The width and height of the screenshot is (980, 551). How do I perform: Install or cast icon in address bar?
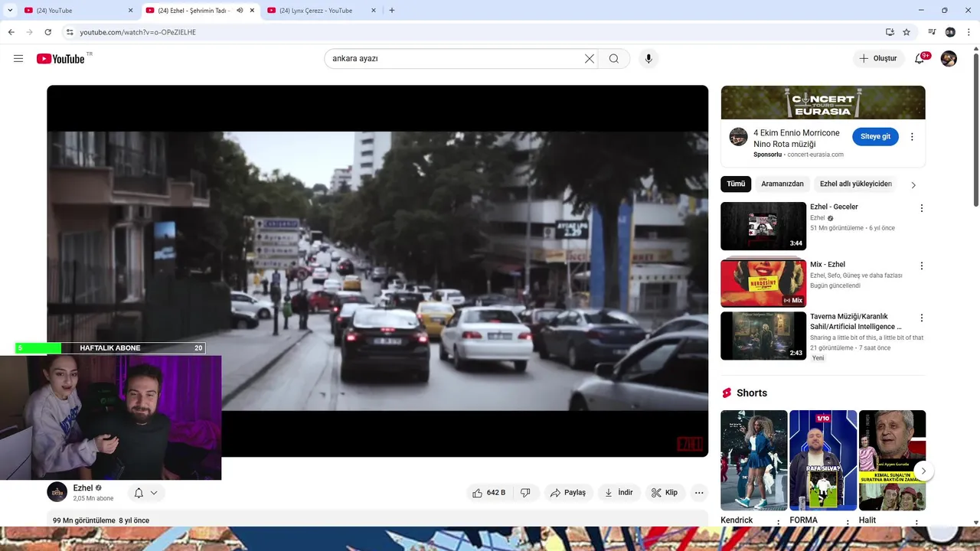point(890,32)
